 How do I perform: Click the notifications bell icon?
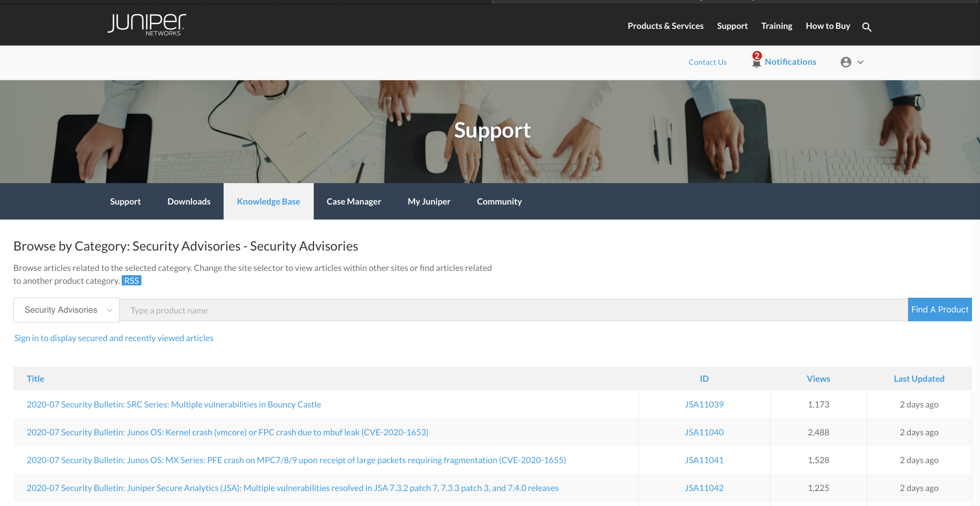(x=756, y=62)
